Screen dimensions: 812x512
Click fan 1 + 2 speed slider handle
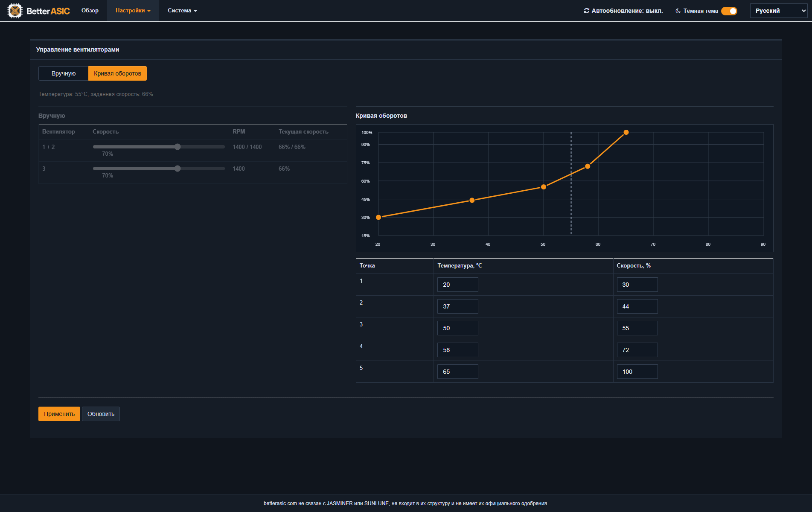click(178, 147)
